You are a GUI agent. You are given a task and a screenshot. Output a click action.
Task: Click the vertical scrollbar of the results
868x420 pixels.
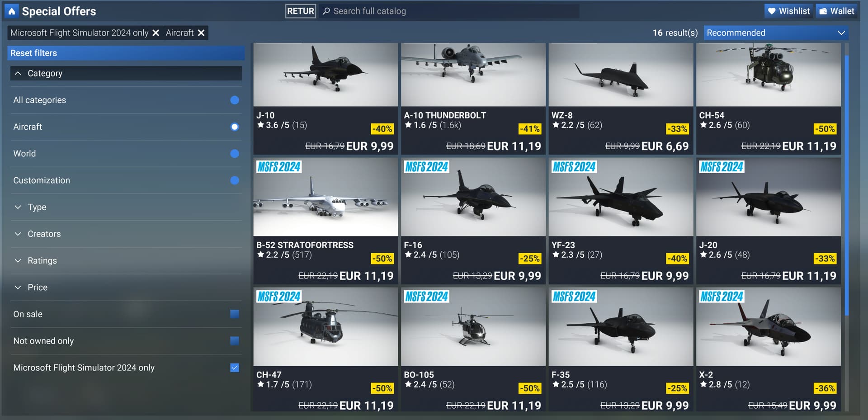point(847,185)
